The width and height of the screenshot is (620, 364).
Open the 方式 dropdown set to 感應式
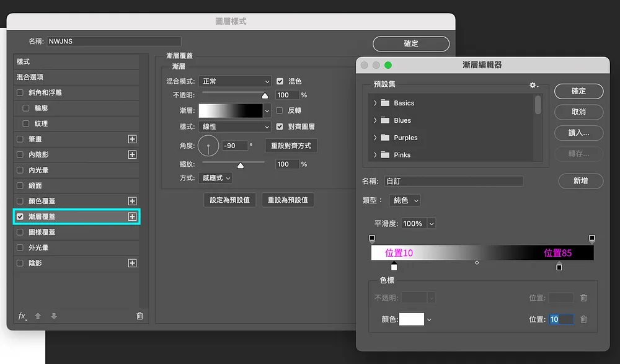pos(215,178)
